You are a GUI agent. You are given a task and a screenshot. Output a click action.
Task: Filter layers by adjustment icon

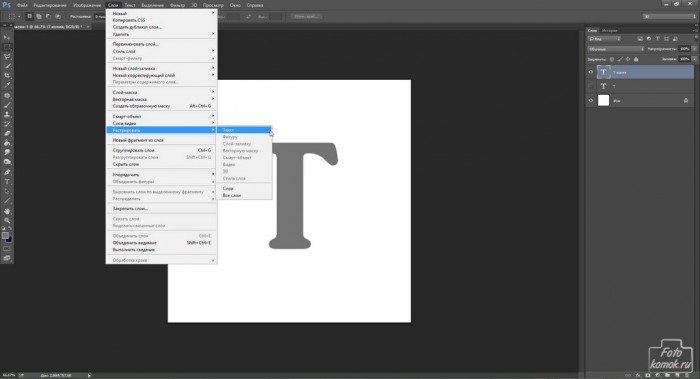pyautogui.click(x=649, y=39)
